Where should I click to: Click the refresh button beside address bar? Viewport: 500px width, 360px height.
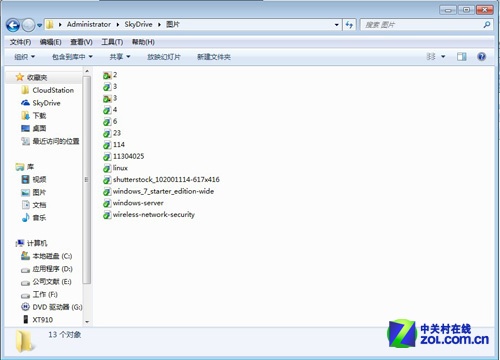pos(349,25)
